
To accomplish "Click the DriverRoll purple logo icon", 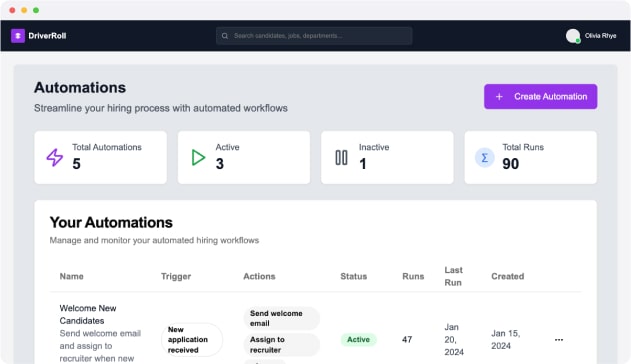I will point(18,36).
